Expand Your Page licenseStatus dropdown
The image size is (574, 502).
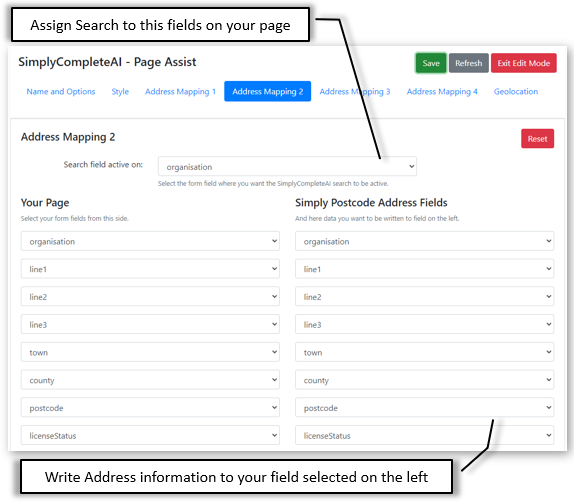click(150, 435)
